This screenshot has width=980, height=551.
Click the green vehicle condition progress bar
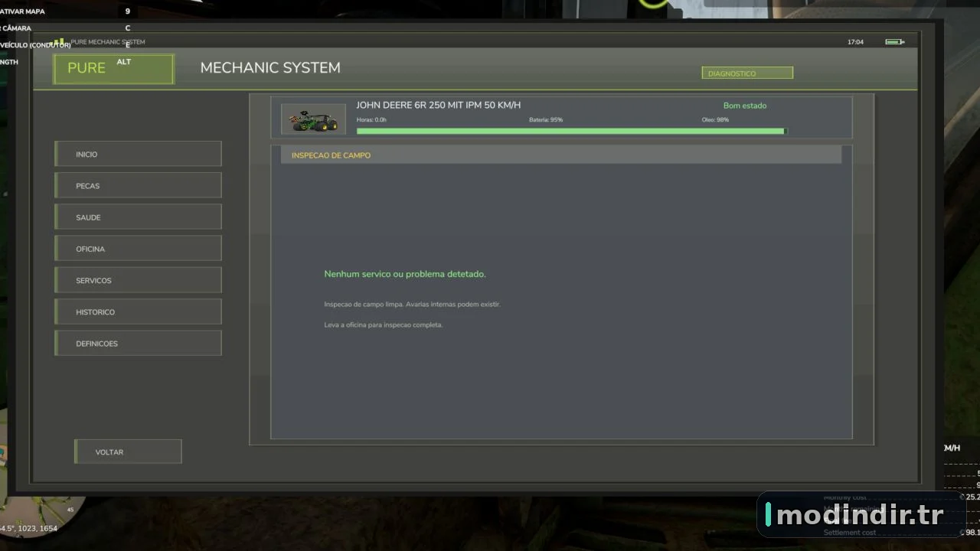[x=571, y=132]
